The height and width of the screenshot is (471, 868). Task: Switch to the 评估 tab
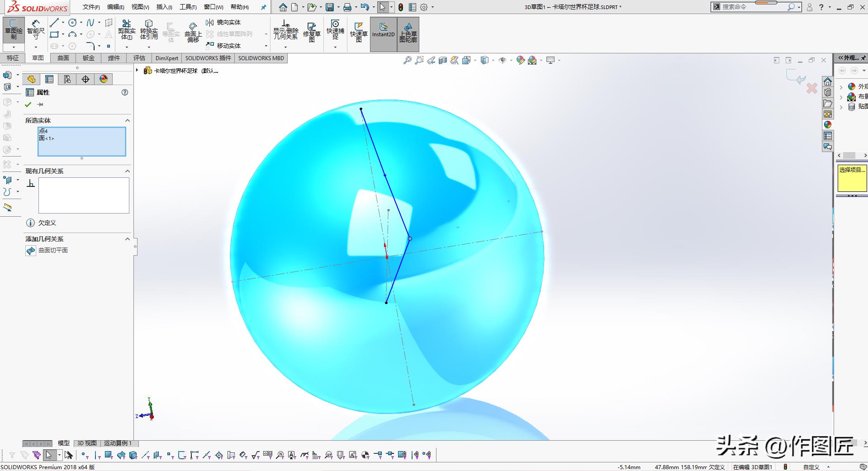point(139,58)
